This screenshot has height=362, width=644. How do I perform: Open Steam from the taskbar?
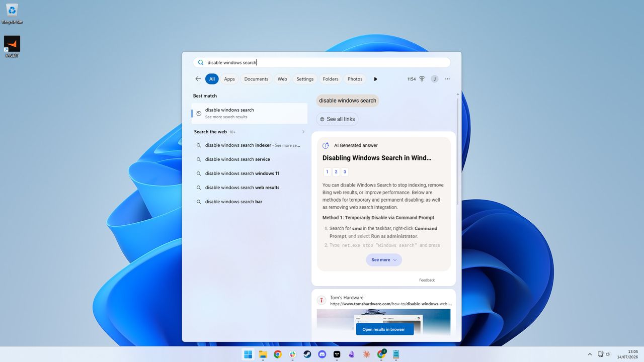point(307,354)
